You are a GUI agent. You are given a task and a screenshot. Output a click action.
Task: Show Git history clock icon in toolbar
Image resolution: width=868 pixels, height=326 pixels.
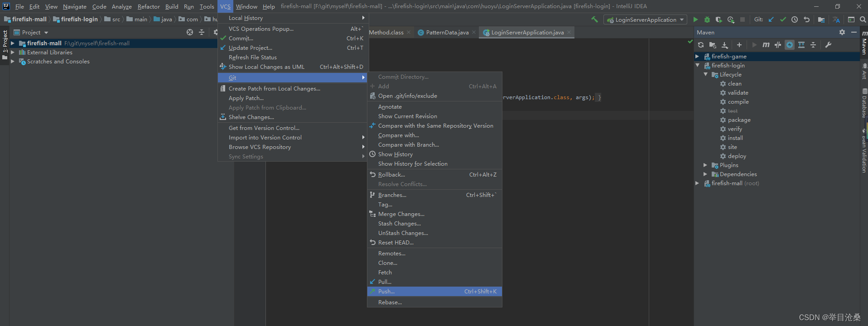pyautogui.click(x=795, y=19)
